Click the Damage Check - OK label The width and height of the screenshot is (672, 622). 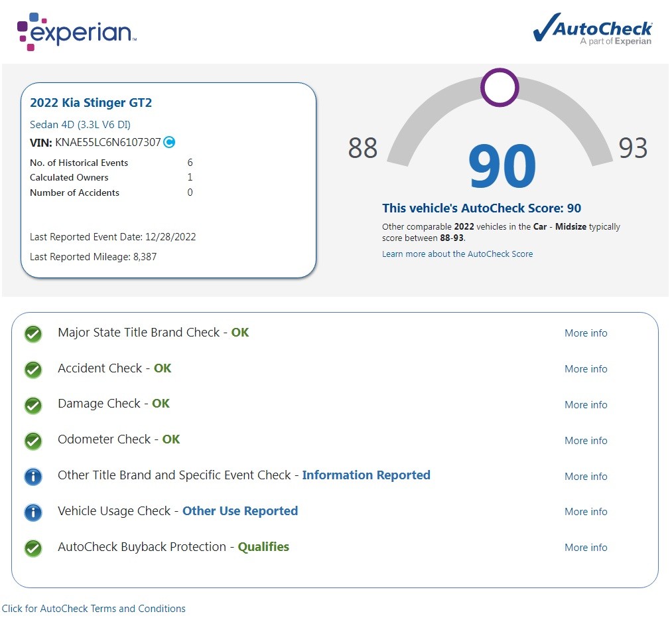(113, 404)
